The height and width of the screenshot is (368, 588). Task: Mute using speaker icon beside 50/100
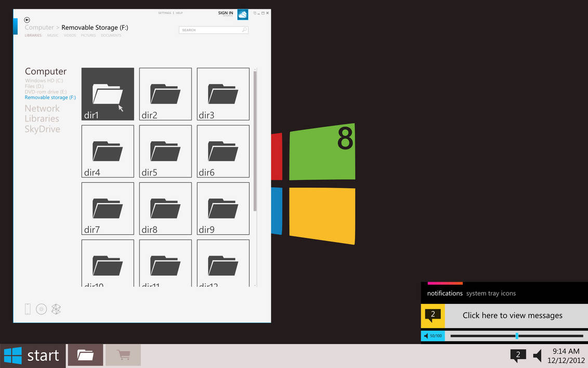(426, 336)
